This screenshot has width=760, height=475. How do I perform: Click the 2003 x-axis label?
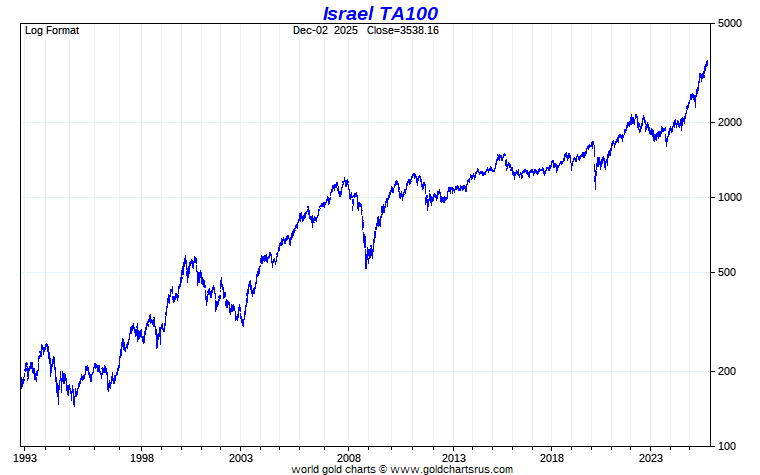pyautogui.click(x=241, y=458)
